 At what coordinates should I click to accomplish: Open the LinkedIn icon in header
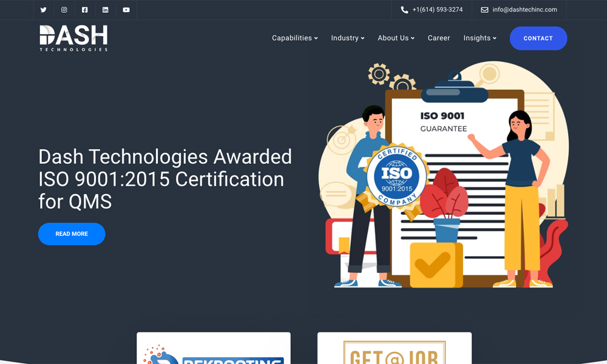[x=105, y=10]
